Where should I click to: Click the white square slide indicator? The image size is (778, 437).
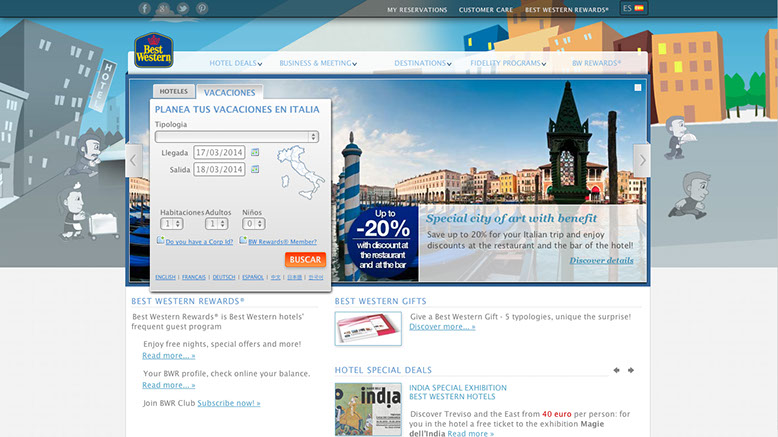click(638, 88)
